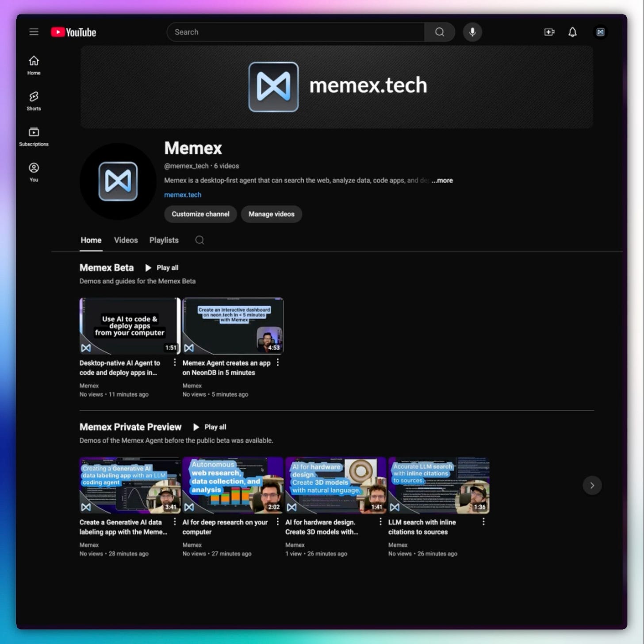Screen dimensions: 644x644
Task: Click Customize channel button
Action: [x=200, y=214]
